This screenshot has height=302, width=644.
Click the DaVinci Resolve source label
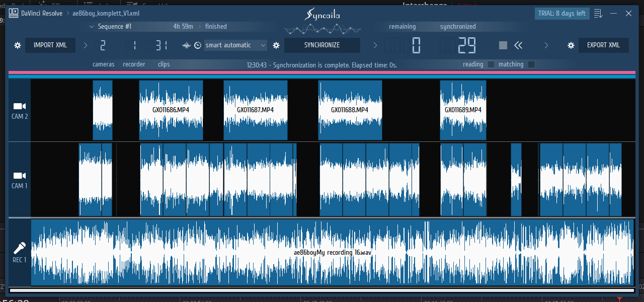point(42,14)
